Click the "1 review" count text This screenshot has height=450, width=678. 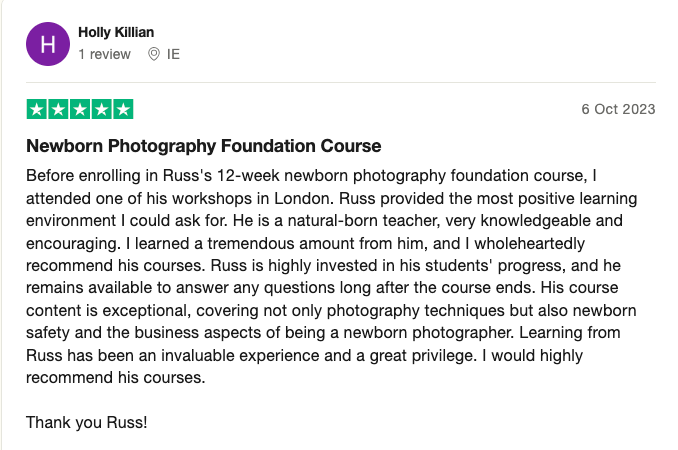tap(104, 54)
